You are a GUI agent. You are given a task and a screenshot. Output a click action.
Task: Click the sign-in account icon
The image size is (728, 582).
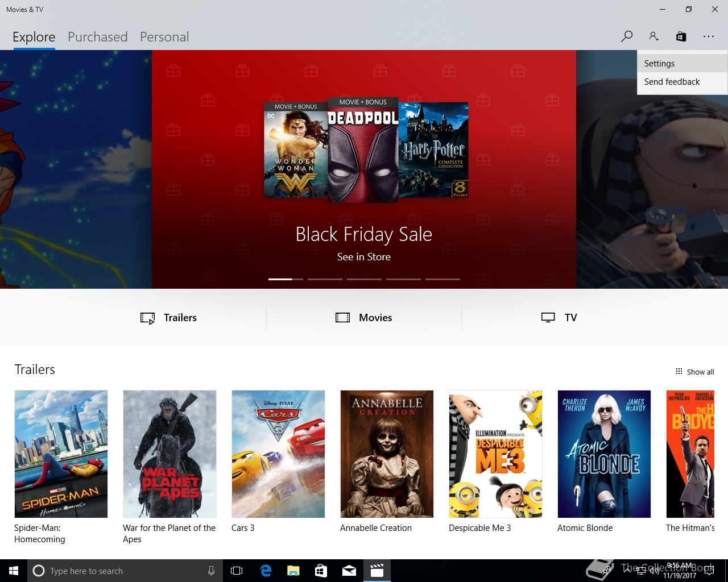[653, 36]
